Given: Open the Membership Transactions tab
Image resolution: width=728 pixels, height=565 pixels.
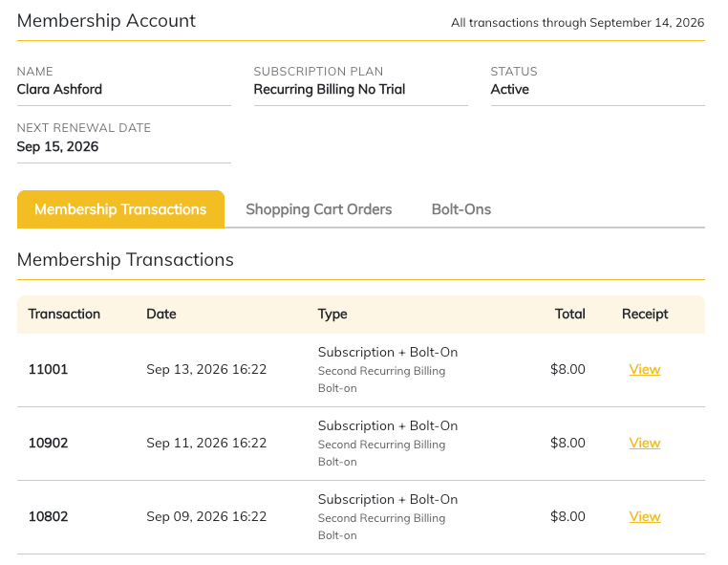Looking at the screenshot, I should (x=120, y=209).
